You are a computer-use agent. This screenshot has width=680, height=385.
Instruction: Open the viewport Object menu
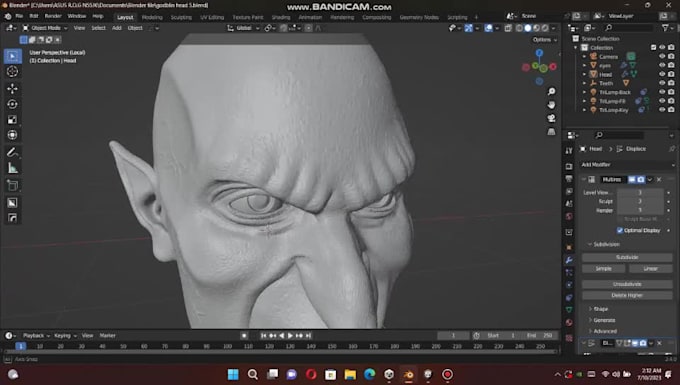click(x=135, y=28)
